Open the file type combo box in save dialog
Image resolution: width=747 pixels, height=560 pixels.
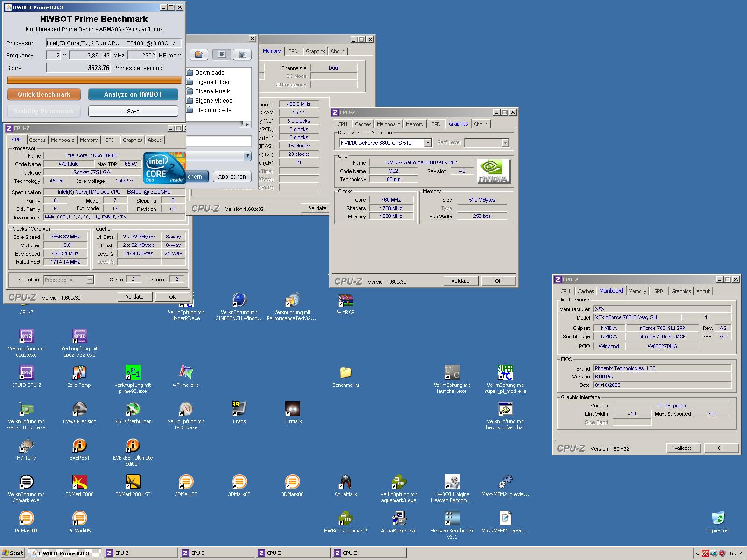(218, 156)
